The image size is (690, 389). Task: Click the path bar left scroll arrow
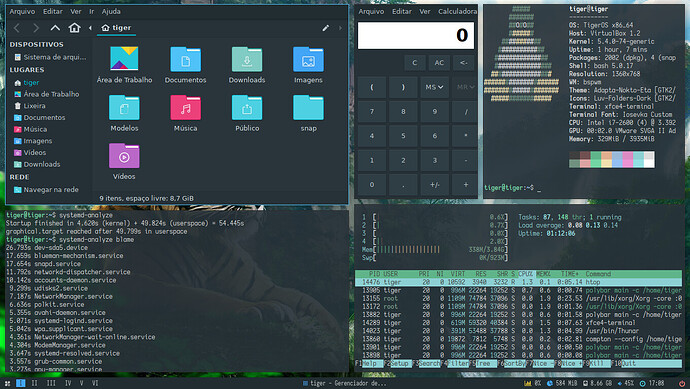[90, 28]
